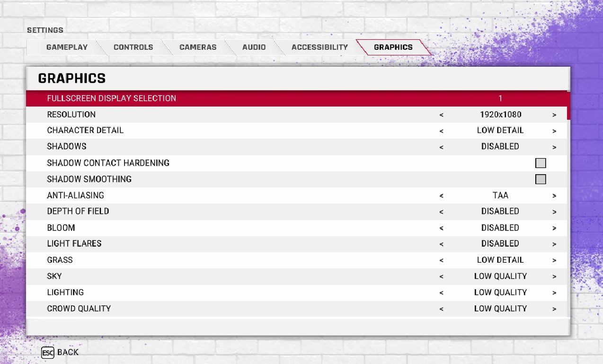This screenshot has width=603, height=364.
Task: Click the Crowd Quality label
Action: pos(79,309)
